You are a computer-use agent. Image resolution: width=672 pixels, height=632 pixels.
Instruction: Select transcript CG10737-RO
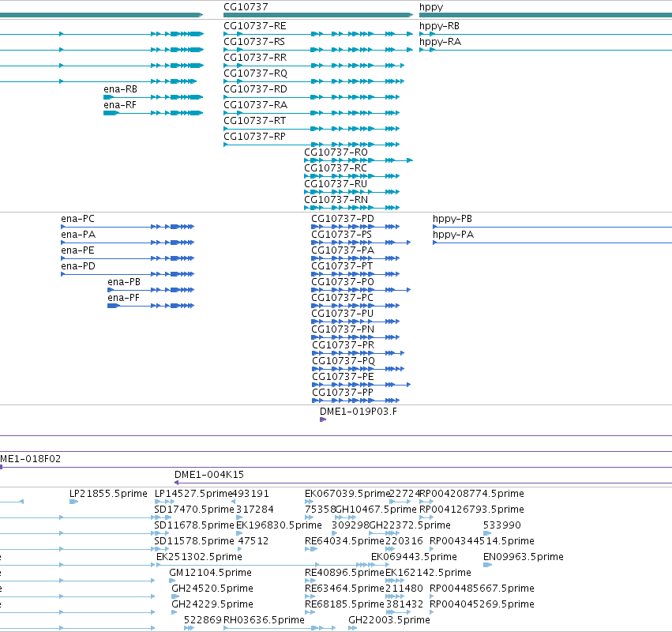[336, 152]
